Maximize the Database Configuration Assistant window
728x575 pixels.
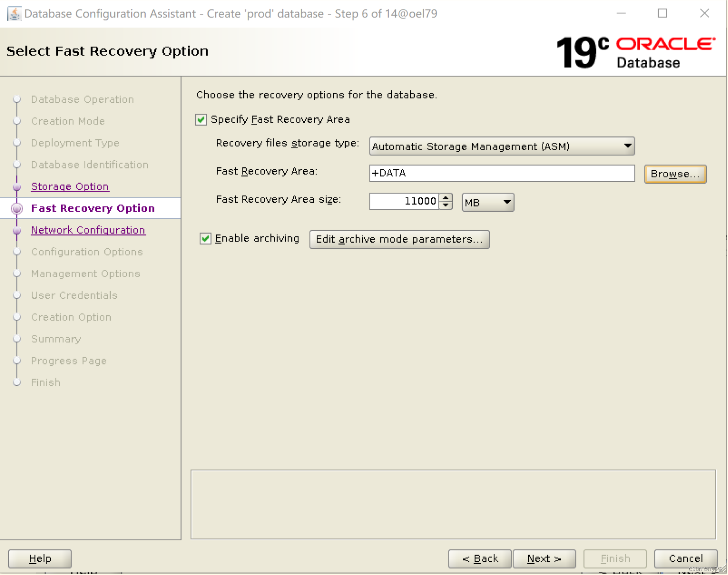[662, 13]
